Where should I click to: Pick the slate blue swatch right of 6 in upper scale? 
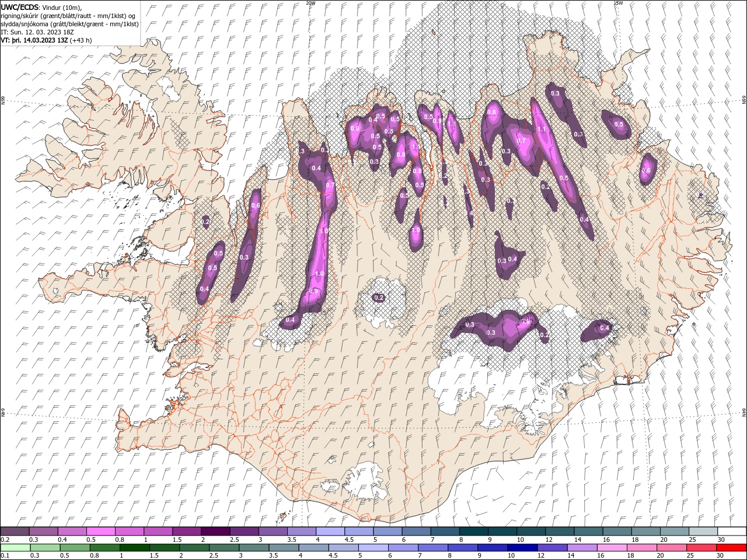pyautogui.click(x=417, y=531)
